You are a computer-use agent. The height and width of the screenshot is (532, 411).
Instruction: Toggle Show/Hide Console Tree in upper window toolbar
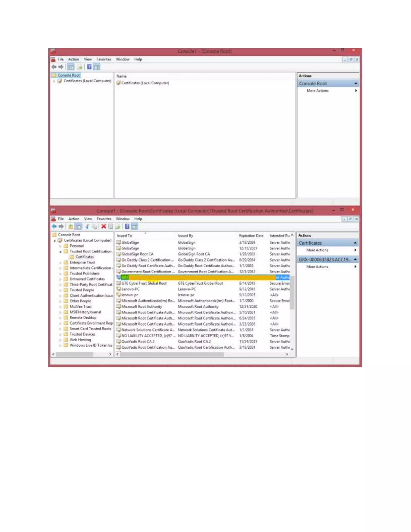[x=71, y=67]
